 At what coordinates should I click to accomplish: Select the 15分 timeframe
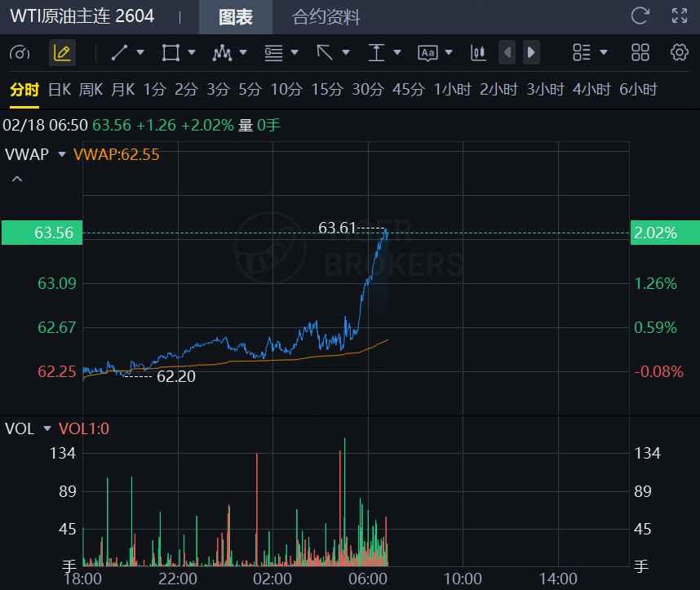coord(327,89)
